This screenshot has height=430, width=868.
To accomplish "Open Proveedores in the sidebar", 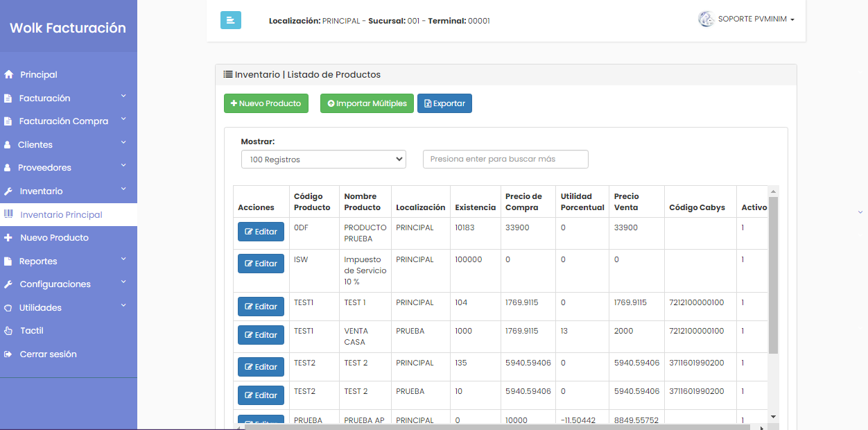I will (69, 167).
